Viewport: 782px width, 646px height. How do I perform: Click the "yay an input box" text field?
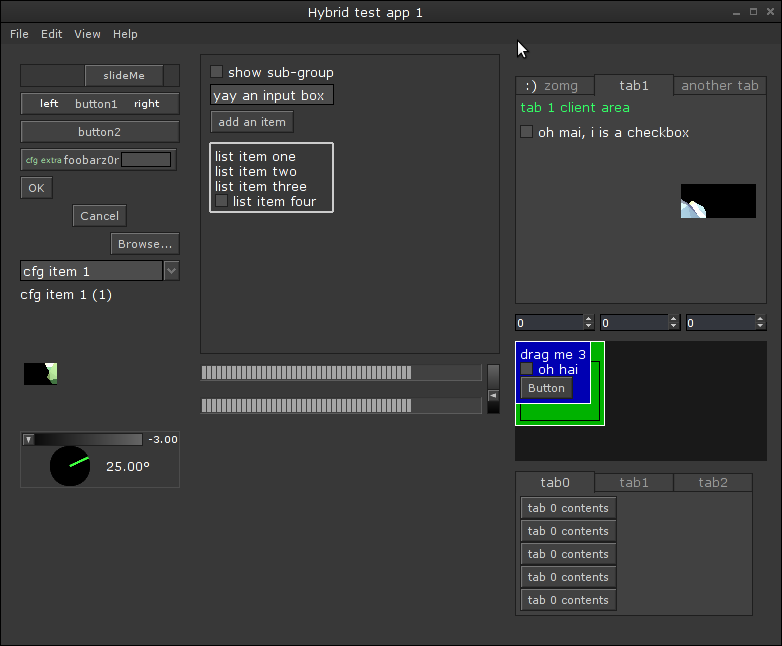(x=271, y=96)
